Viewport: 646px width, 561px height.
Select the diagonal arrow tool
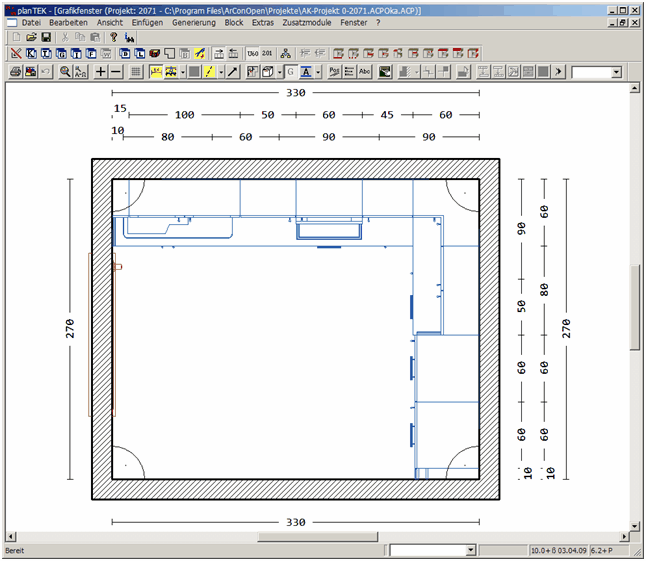point(233,72)
